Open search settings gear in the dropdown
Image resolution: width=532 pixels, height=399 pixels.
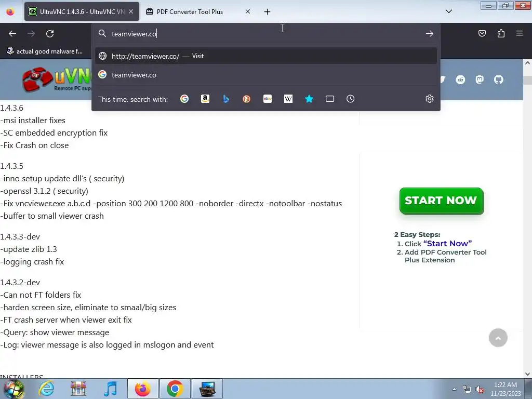coord(430,99)
